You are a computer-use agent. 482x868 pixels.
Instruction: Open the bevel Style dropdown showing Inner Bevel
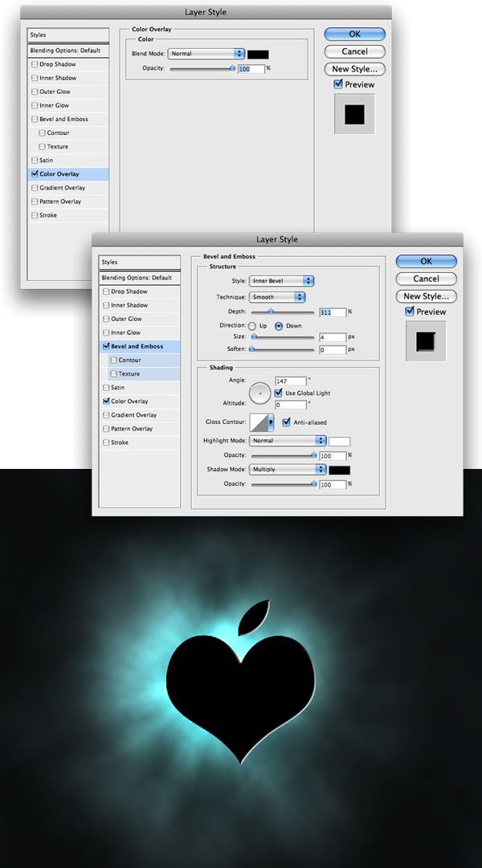(x=281, y=281)
